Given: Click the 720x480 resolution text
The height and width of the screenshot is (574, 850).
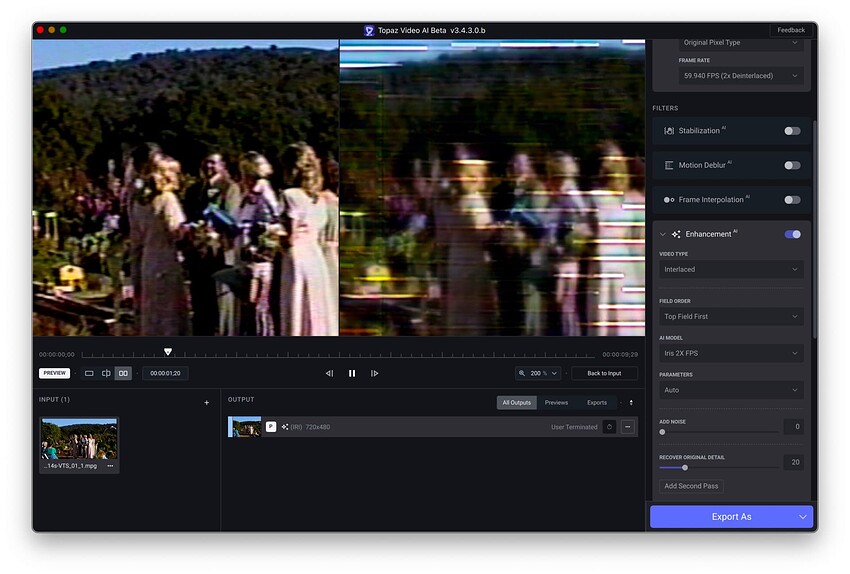Looking at the screenshot, I should click(318, 427).
